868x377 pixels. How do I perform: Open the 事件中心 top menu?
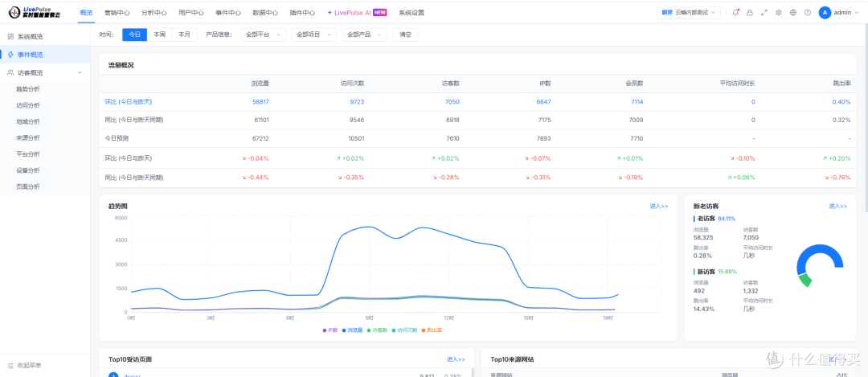[228, 12]
